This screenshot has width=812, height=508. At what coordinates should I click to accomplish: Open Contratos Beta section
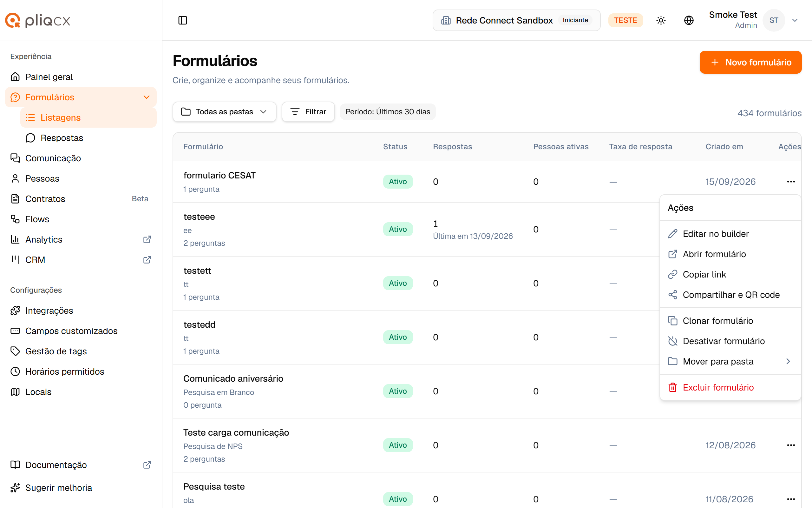[81, 199]
